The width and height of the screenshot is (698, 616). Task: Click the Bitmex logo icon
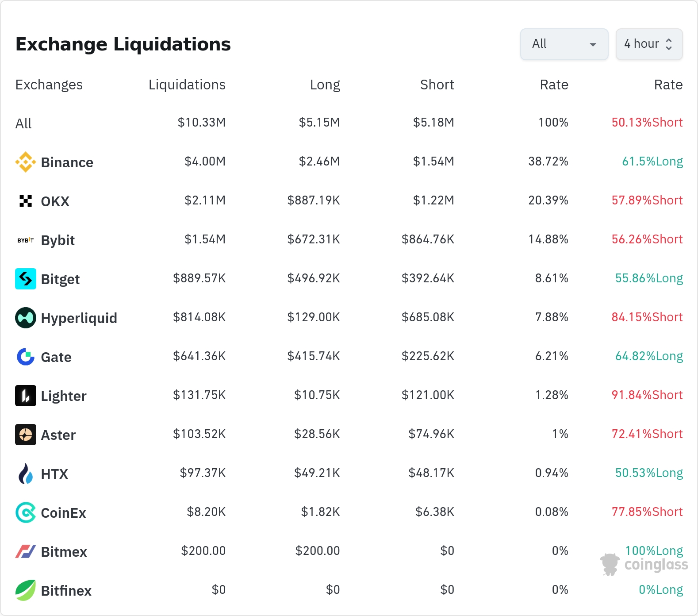coord(26,551)
